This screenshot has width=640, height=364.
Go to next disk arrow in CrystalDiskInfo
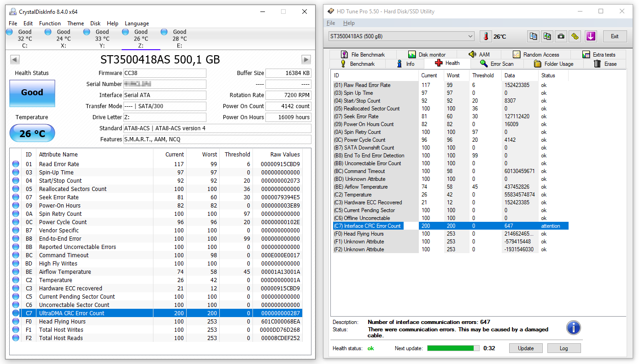(306, 59)
